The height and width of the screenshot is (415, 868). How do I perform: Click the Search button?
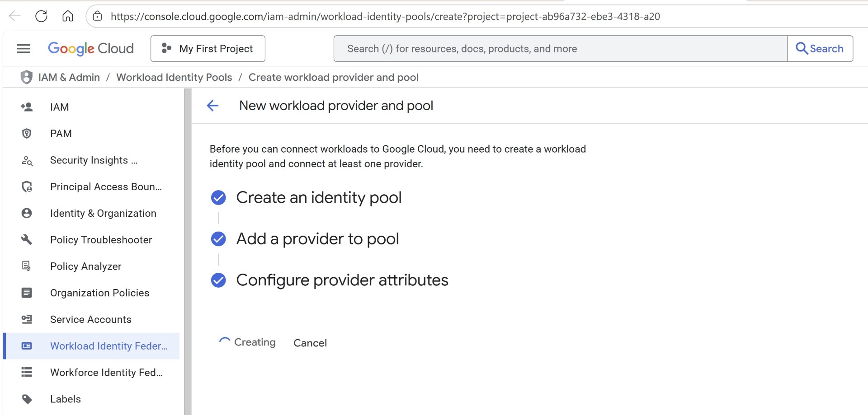(820, 48)
